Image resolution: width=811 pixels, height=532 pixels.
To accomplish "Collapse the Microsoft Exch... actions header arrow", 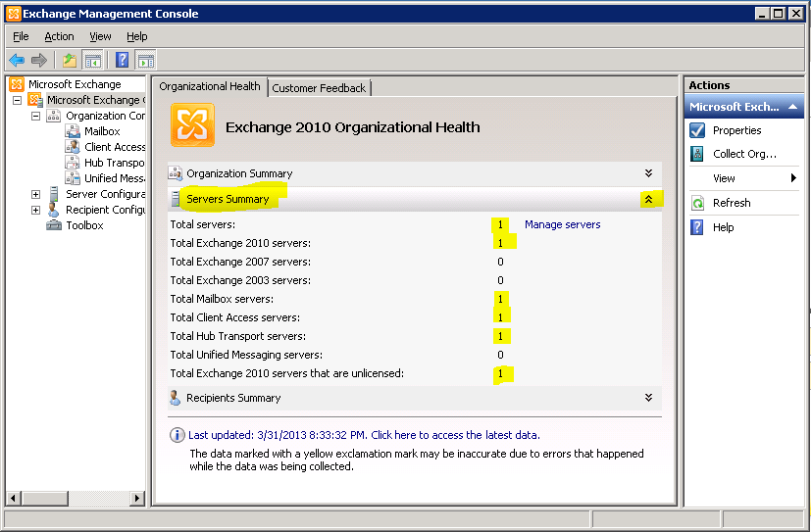I will [x=792, y=107].
